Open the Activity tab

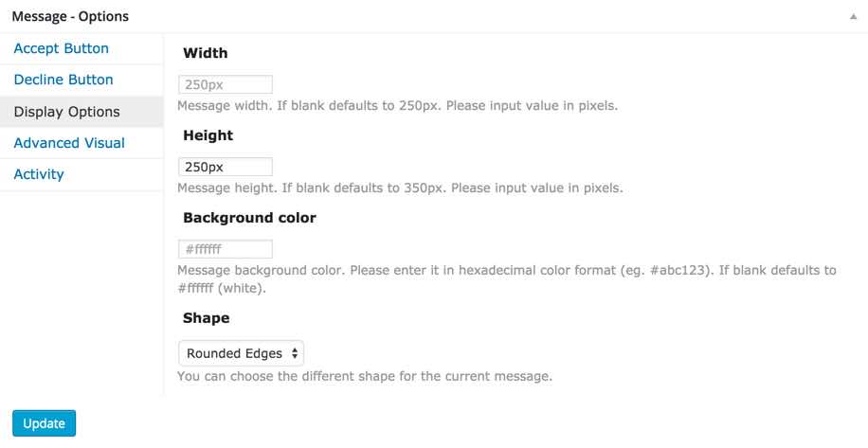coord(39,174)
